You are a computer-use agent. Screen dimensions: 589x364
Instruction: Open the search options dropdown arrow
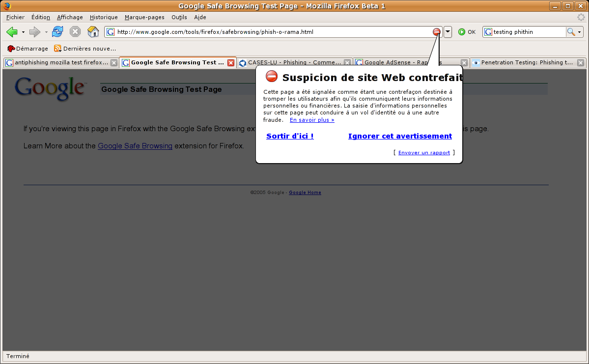[x=580, y=32]
